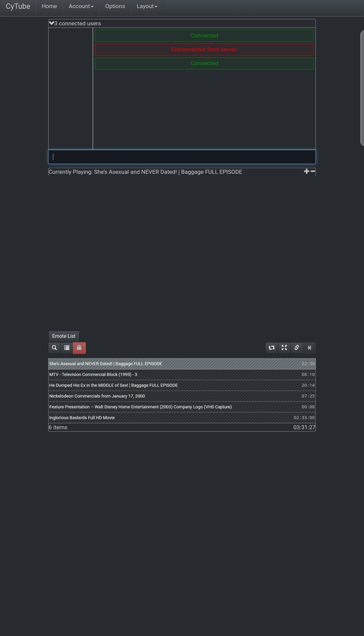The width and height of the screenshot is (364, 636).
Task: Click the link icon for media URL
Action: click(x=297, y=348)
